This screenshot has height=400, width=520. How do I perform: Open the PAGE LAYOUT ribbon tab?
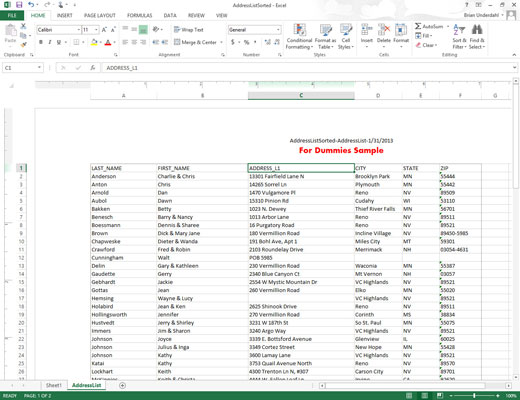pos(100,15)
